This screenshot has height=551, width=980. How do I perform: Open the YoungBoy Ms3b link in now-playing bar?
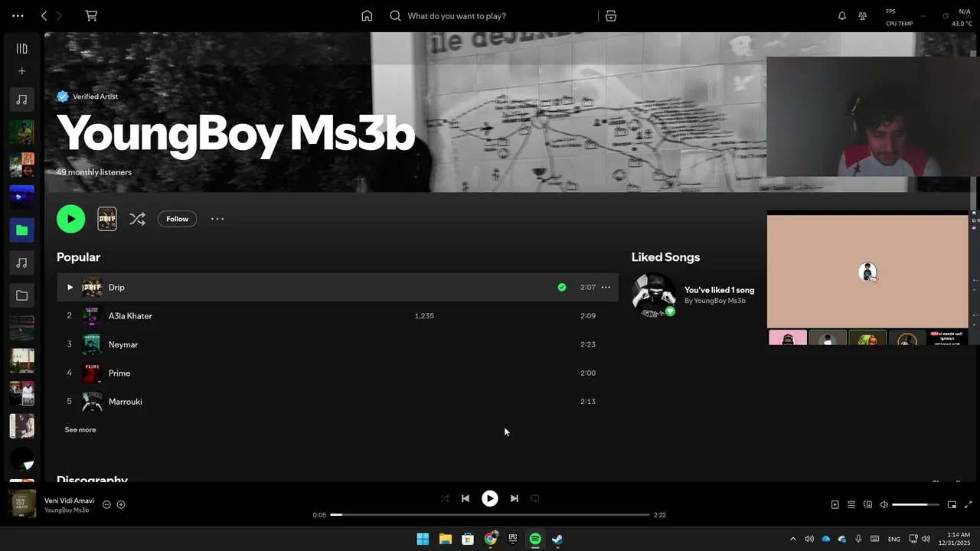click(67, 510)
